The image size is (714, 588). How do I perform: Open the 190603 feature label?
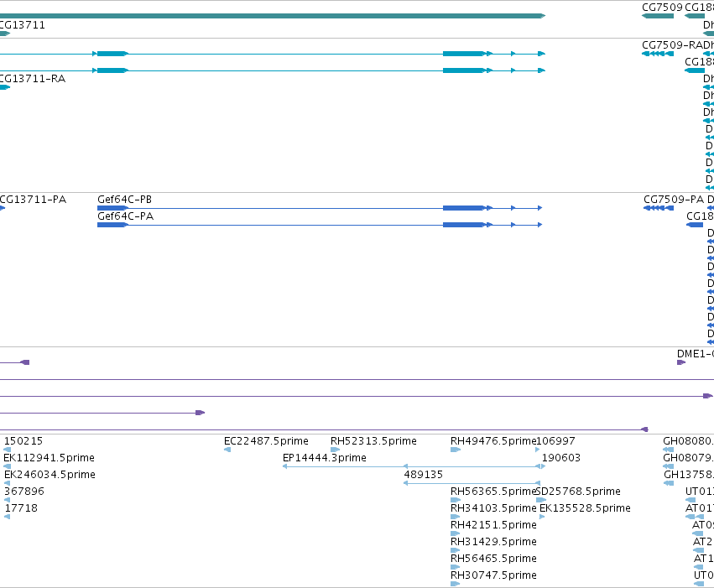561,458
